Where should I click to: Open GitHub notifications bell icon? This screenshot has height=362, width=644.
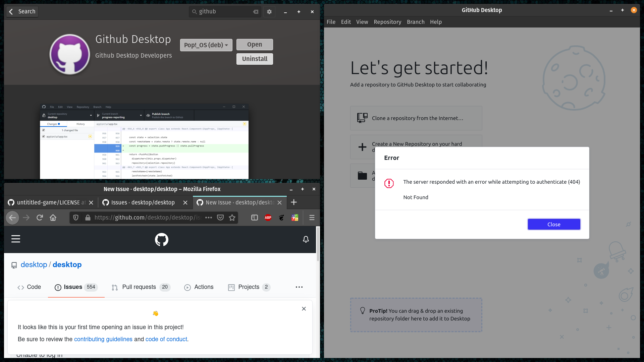(x=306, y=239)
